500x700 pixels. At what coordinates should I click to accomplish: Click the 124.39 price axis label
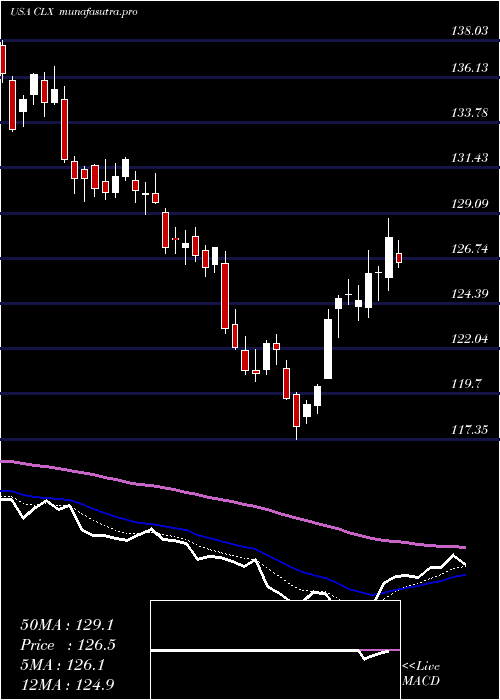[469, 294]
